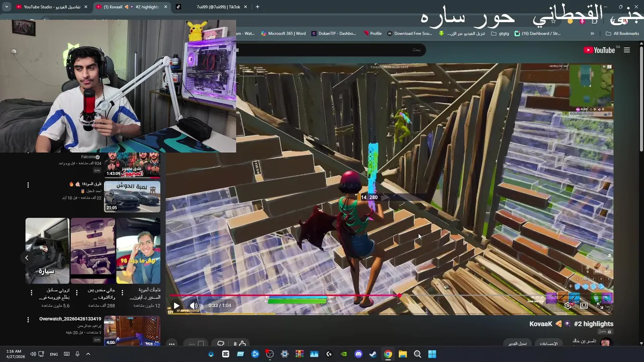Open Download Free Sou... bookmark
The width and height of the screenshot is (644, 362).
[x=410, y=34]
